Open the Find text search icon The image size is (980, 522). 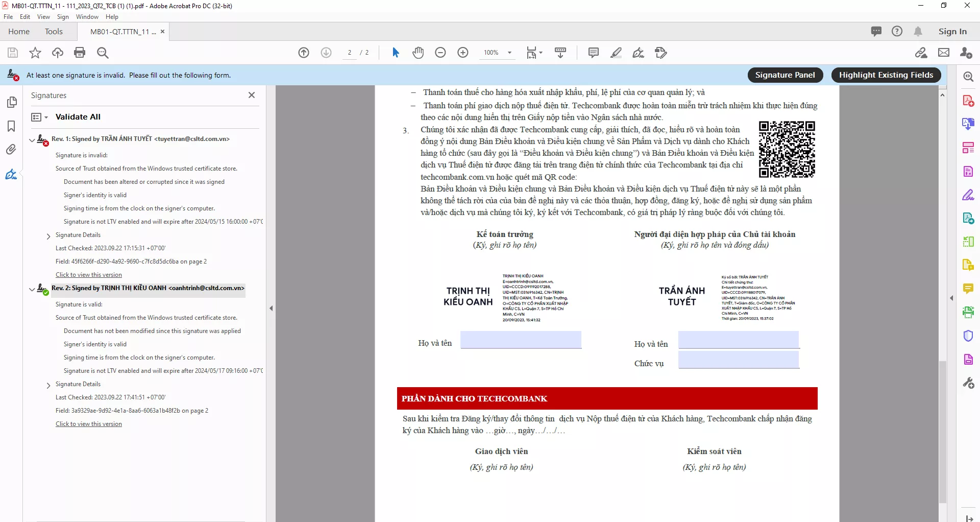pos(103,53)
